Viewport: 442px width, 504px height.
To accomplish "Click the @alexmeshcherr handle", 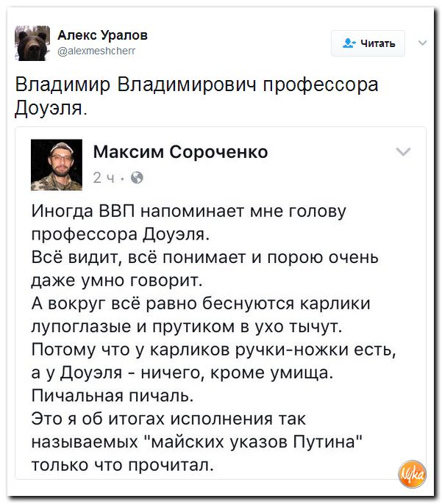I will coord(96,51).
